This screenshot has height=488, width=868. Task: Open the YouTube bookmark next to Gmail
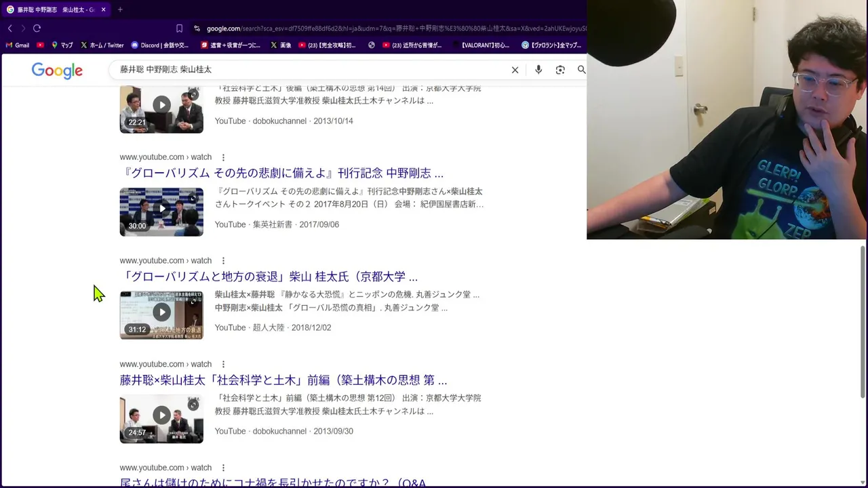[41, 45]
